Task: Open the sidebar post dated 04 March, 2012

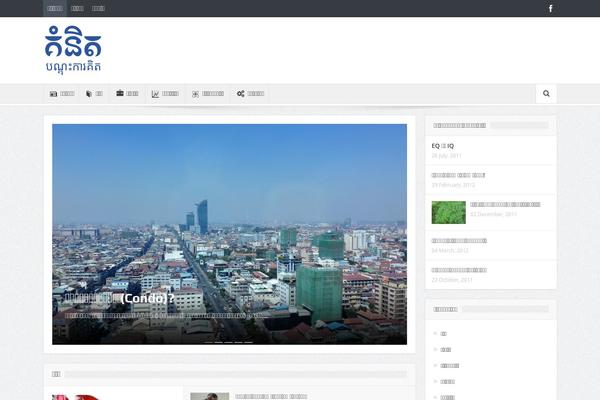Action: (459, 241)
